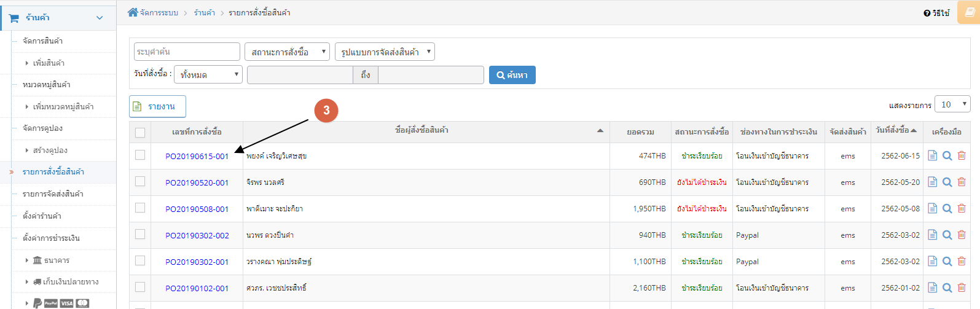Select จัดการคูปอง in sidebar menu
Viewport: 980px width, 309px height.
pyautogui.click(x=42, y=128)
